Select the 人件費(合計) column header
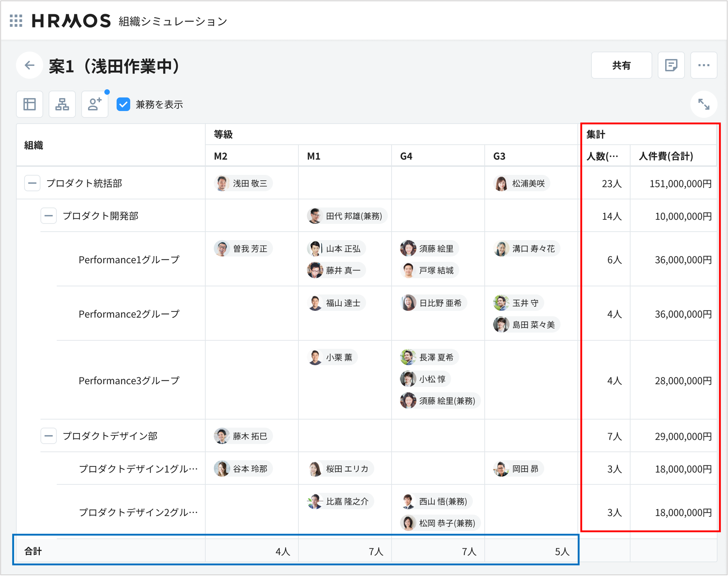Viewport: 728px width, 576px height. tap(666, 156)
